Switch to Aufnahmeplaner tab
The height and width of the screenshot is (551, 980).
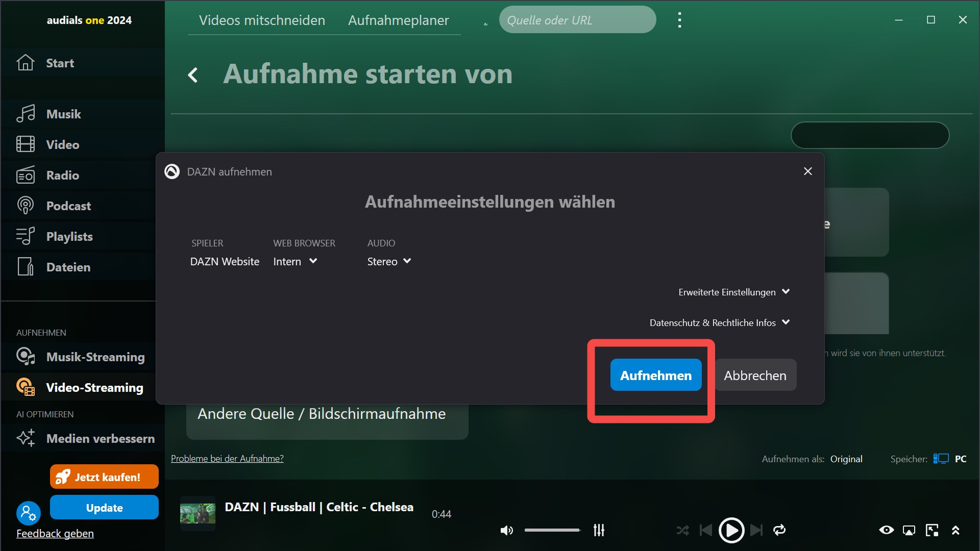click(x=399, y=20)
